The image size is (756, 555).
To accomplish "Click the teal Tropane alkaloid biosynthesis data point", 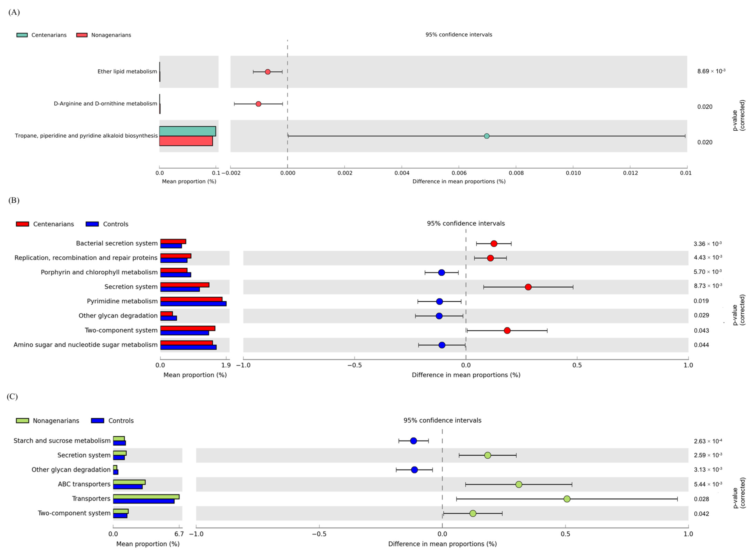I will tap(486, 136).
